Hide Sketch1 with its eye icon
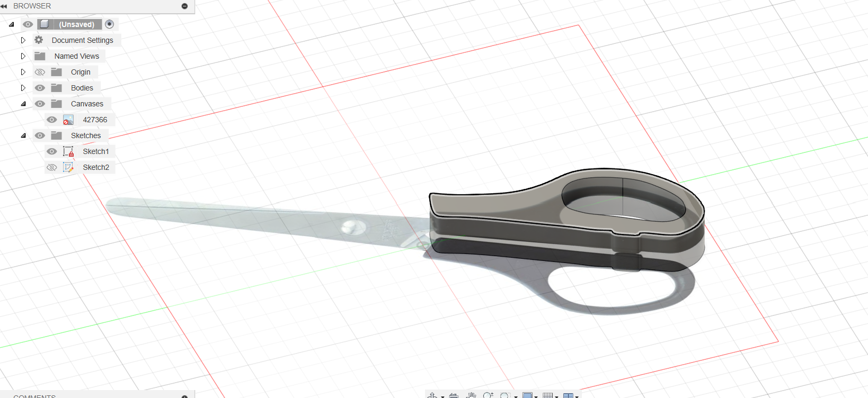The height and width of the screenshot is (398, 868). click(51, 151)
